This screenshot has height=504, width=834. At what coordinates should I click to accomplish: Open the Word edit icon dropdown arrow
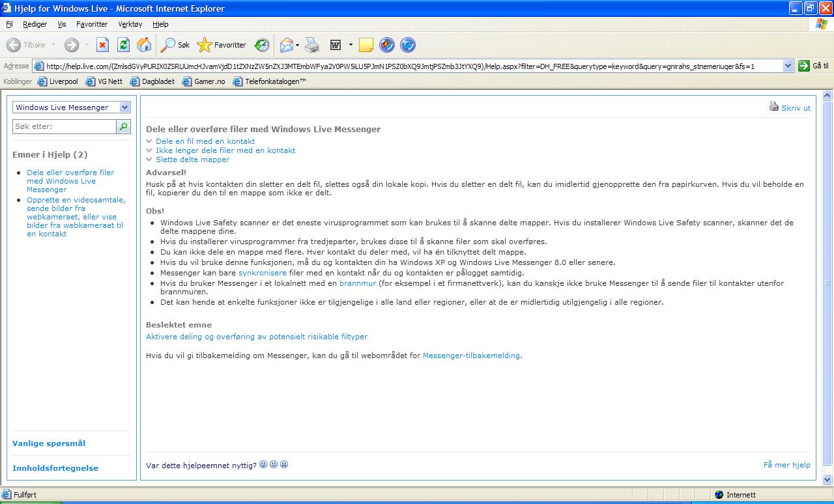coord(351,45)
